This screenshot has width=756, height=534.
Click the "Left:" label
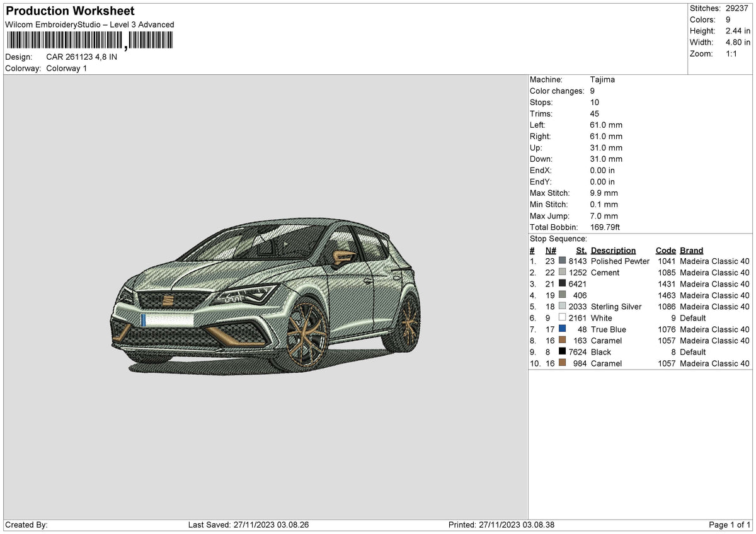[x=537, y=125]
